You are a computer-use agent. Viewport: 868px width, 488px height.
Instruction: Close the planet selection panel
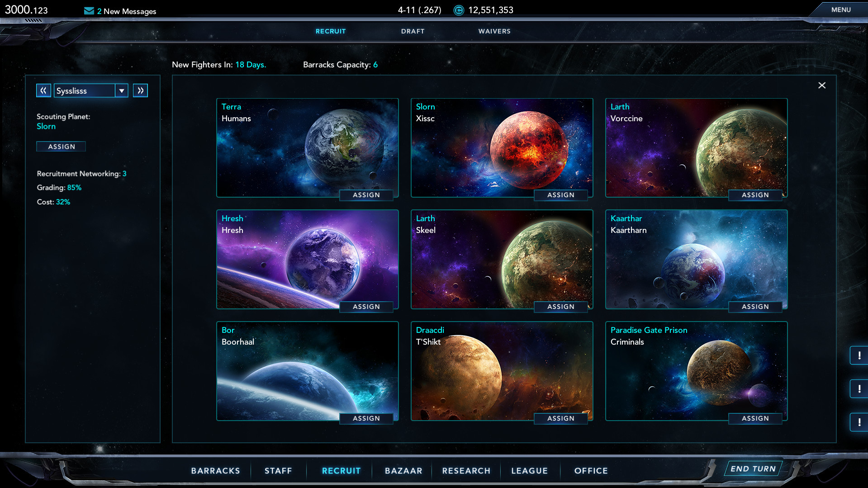(822, 85)
